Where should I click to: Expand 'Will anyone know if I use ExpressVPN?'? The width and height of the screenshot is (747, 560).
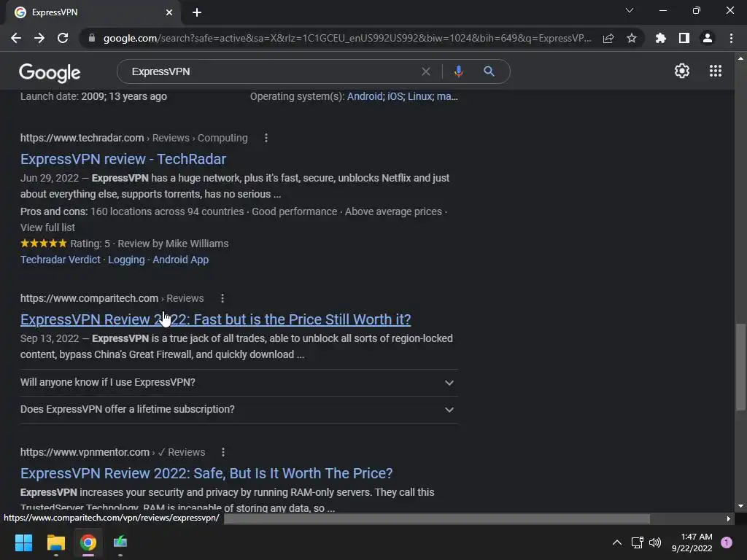[x=239, y=382]
